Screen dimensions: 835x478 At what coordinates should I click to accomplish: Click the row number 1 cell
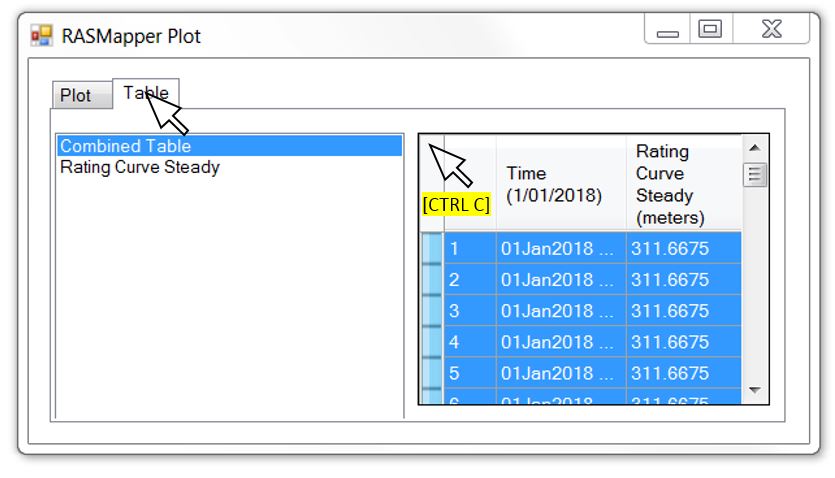(470, 248)
